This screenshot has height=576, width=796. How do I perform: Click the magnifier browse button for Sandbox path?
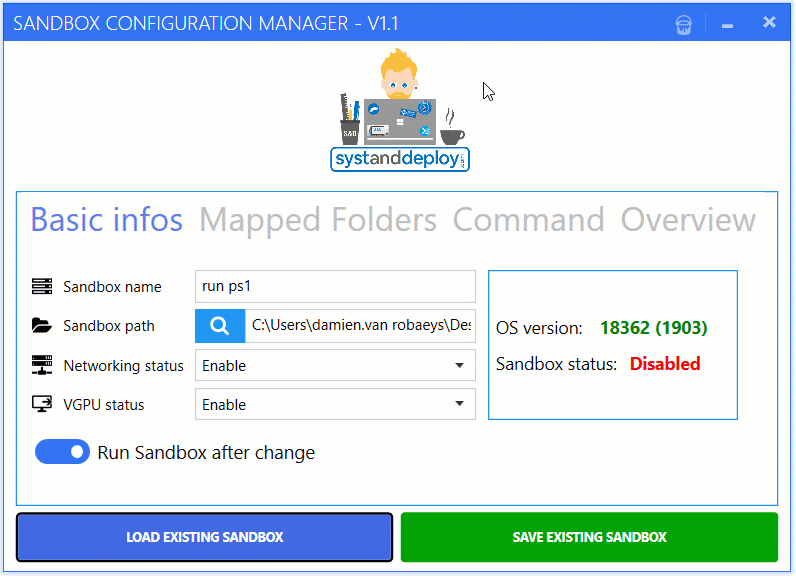pos(220,325)
